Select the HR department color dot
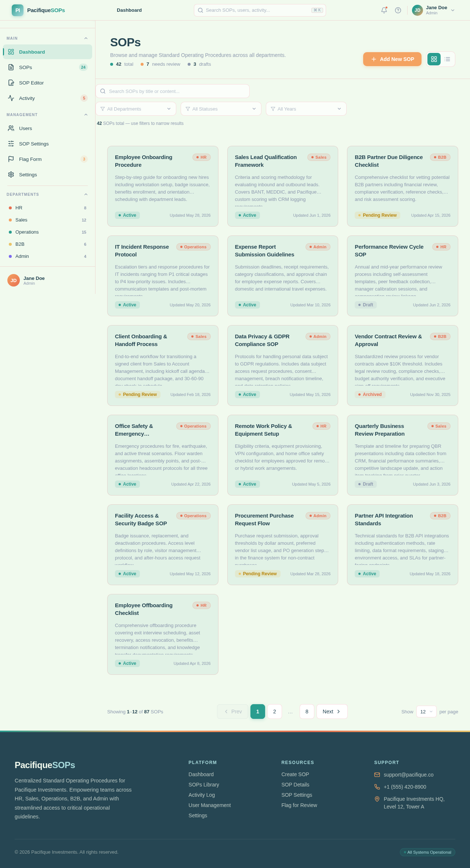Image resolution: width=470 pixels, height=868 pixels. point(10,208)
